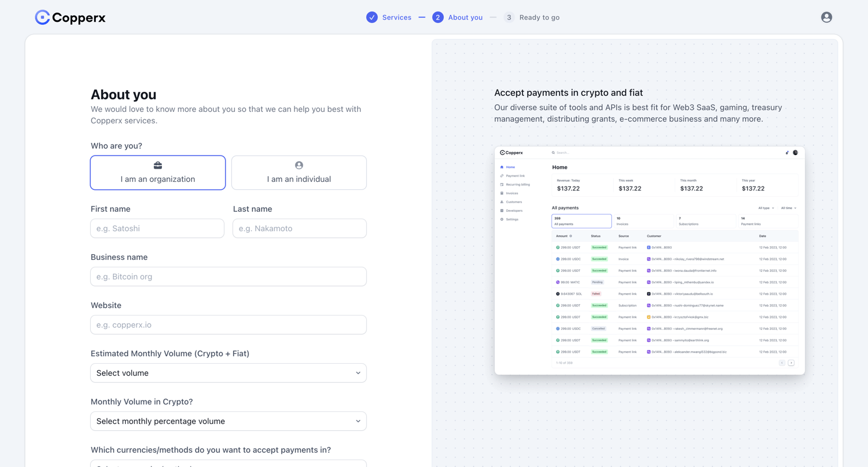Screen dimensions: 868x467
Task: Choose the I am an individual option
Action: (299, 173)
